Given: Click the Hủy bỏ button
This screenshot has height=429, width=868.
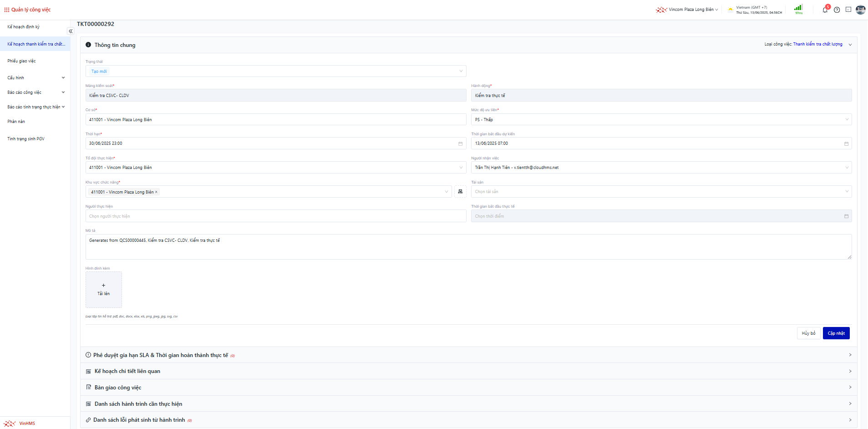Looking at the screenshot, I should pyautogui.click(x=808, y=333).
